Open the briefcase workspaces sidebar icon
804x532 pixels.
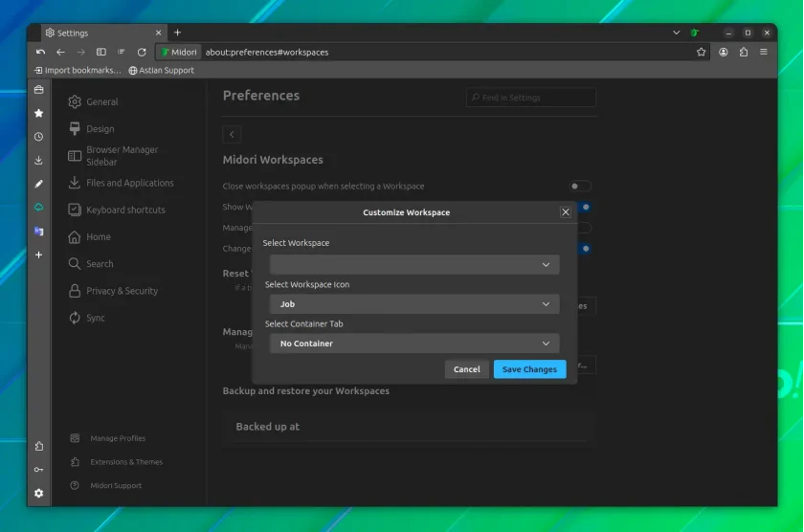pos(39,90)
